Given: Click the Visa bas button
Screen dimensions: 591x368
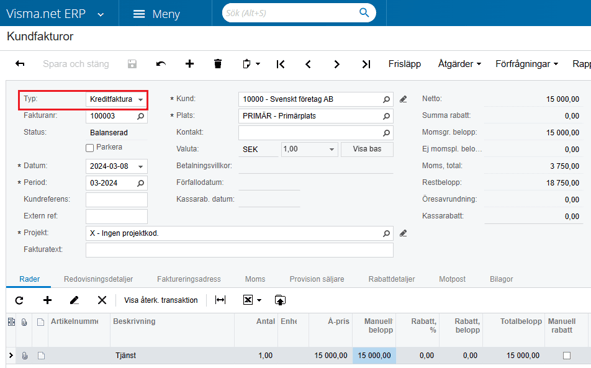Looking at the screenshot, I should [367, 149].
